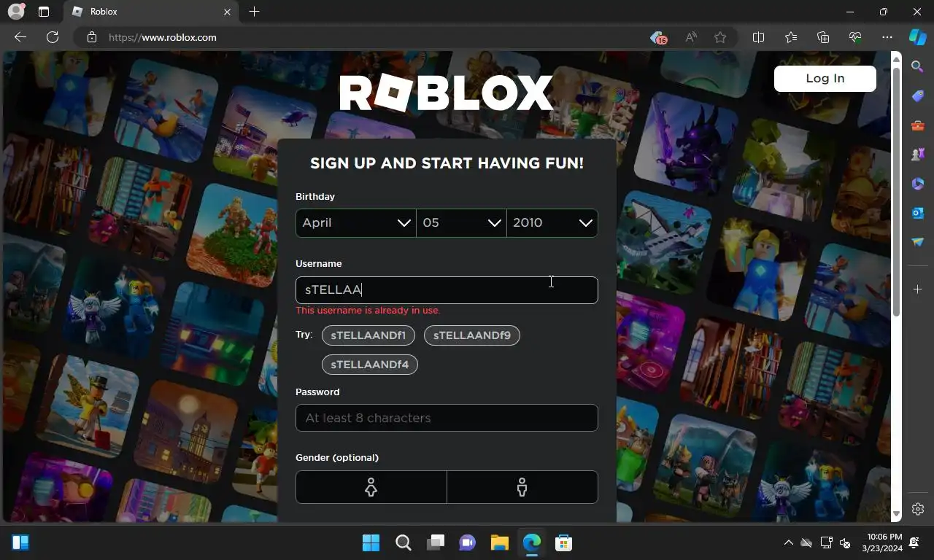Choose suggested username sTELLAANDf9

(472, 335)
